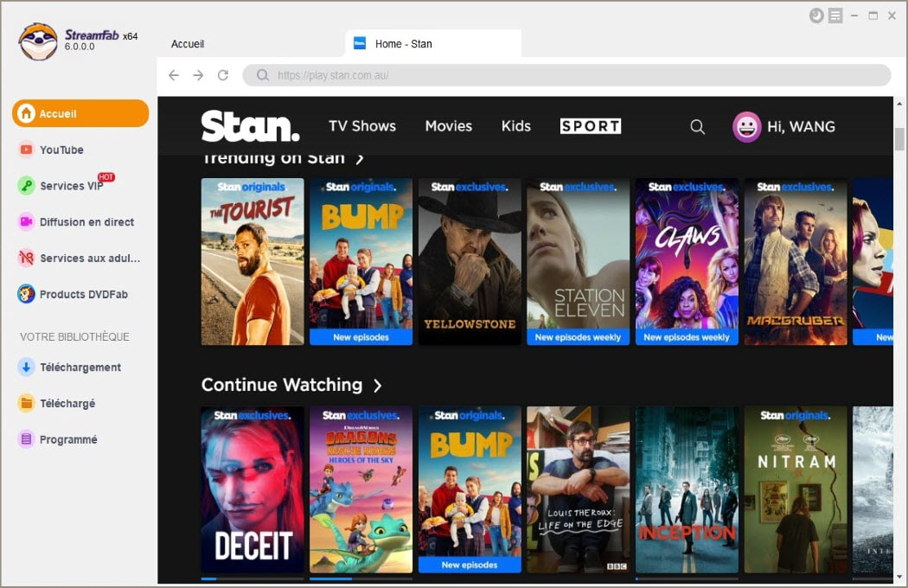Viewport: 908px width, 588px height.
Task: Click the Diffusion en direct camera icon
Action: tap(26, 222)
